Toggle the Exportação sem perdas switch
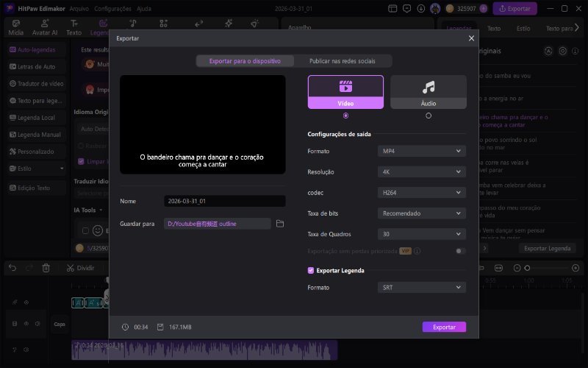Screen dimensions: 588x368 (460, 251)
